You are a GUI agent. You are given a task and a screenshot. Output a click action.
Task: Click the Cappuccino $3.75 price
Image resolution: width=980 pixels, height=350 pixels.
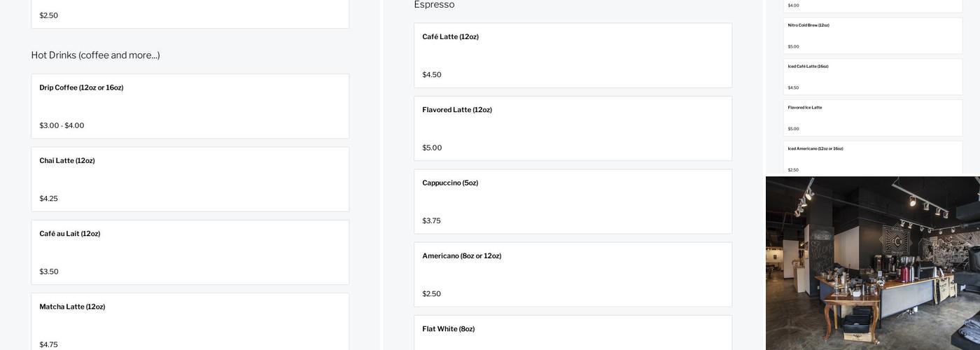tap(431, 221)
